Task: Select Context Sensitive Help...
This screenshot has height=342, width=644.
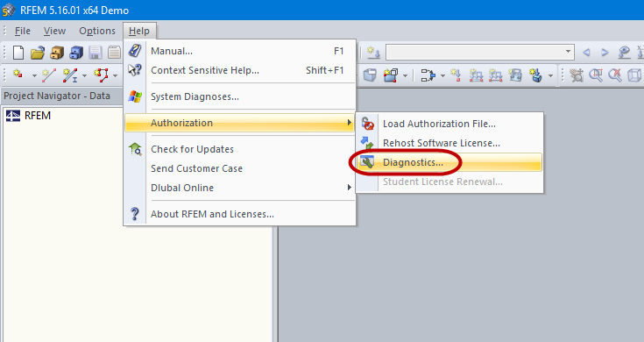Action: [x=240, y=70]
